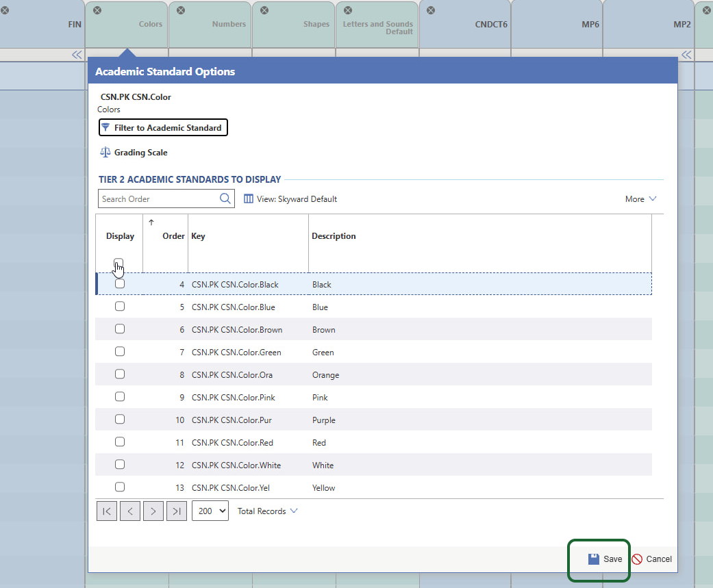Go to last page of records

(177, 511)
